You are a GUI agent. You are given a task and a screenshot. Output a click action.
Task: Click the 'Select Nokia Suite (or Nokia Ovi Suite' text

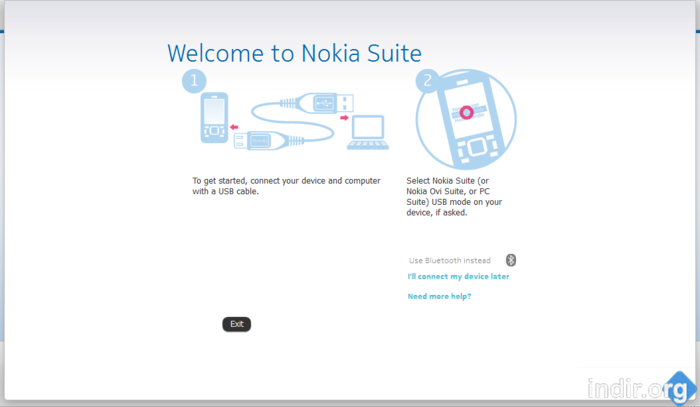point(454,197)
